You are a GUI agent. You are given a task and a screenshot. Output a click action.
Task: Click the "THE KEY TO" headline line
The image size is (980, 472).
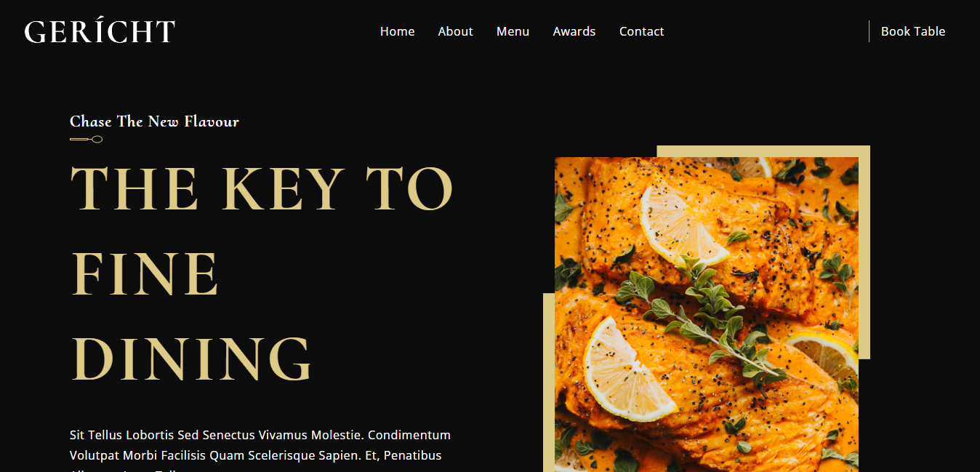(x=262, y=188)
